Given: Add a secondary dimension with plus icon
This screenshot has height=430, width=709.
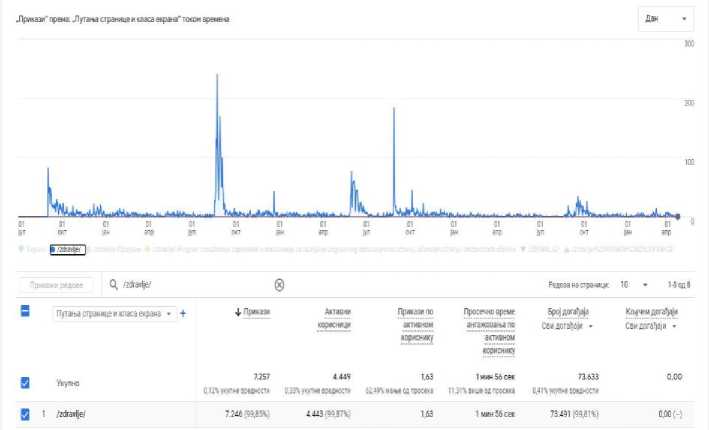Looking at the screenshot, I should 183,313.
